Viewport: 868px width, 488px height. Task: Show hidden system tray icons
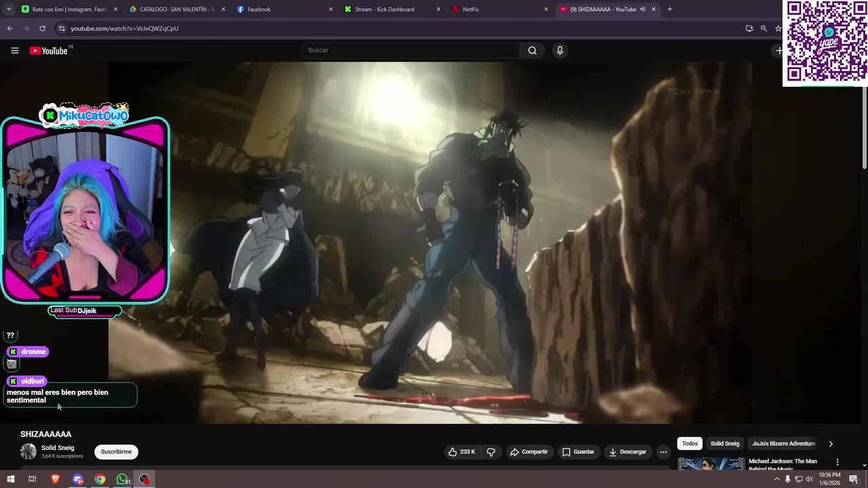pos(776,479)
